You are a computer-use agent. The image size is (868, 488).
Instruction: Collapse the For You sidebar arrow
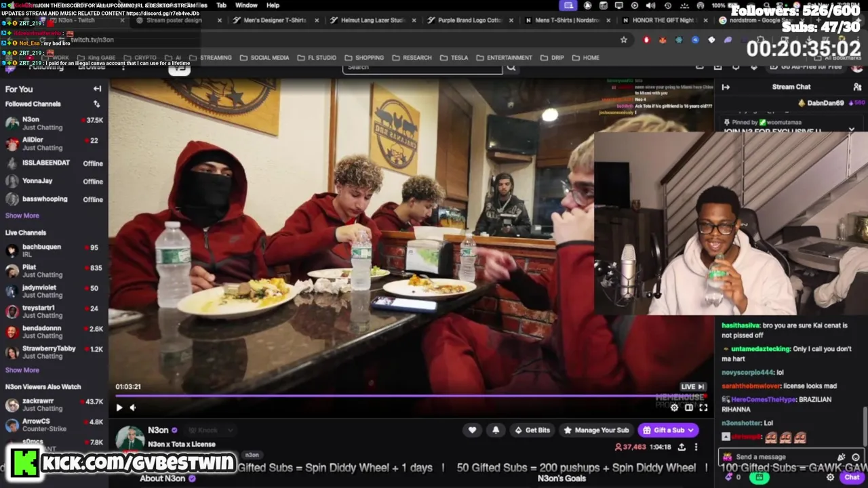(x=98, y=89)
